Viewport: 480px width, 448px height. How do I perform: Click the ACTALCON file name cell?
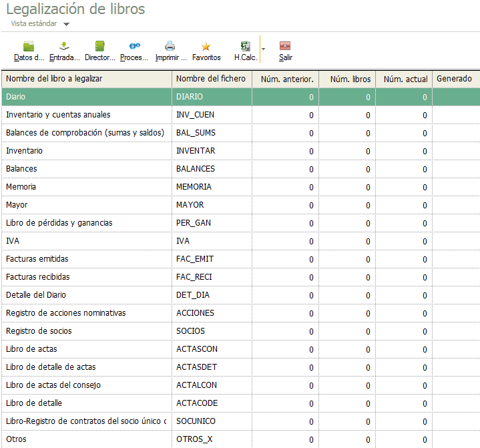click(212, 385)
